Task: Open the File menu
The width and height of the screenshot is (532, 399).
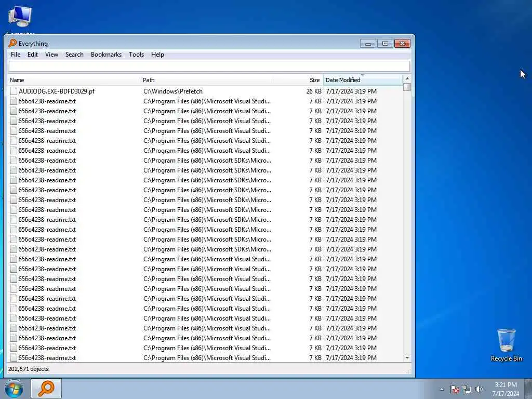Action: tap(16, 54)
